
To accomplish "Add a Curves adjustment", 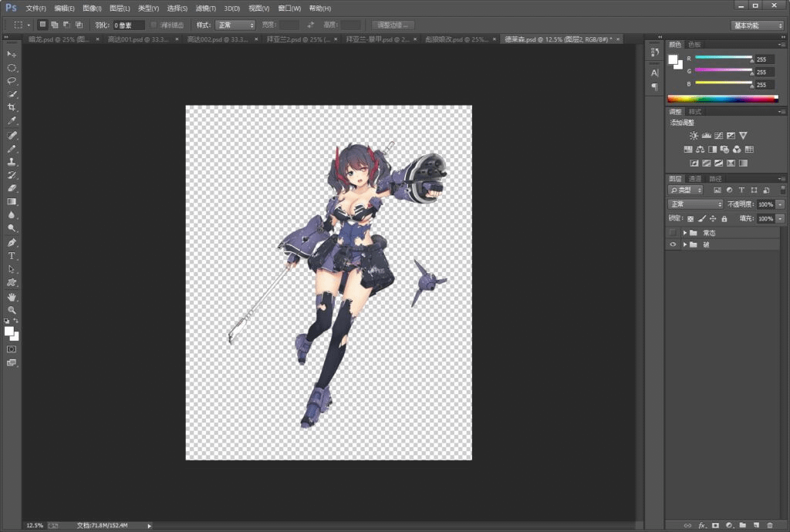I will tap(718, 136).
